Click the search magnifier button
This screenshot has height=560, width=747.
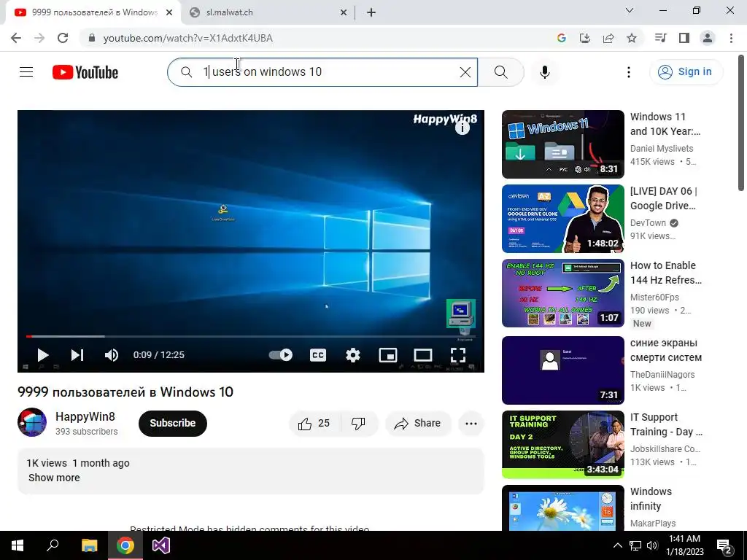click(x=500, y=72)
